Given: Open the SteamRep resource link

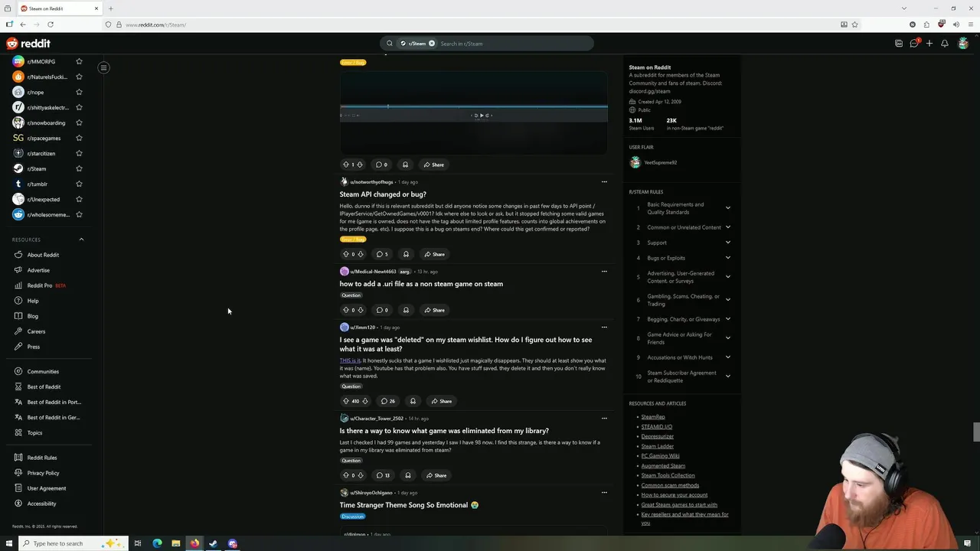Looking at the screenshot, I should pyautogui.click(x=653, y=417).
